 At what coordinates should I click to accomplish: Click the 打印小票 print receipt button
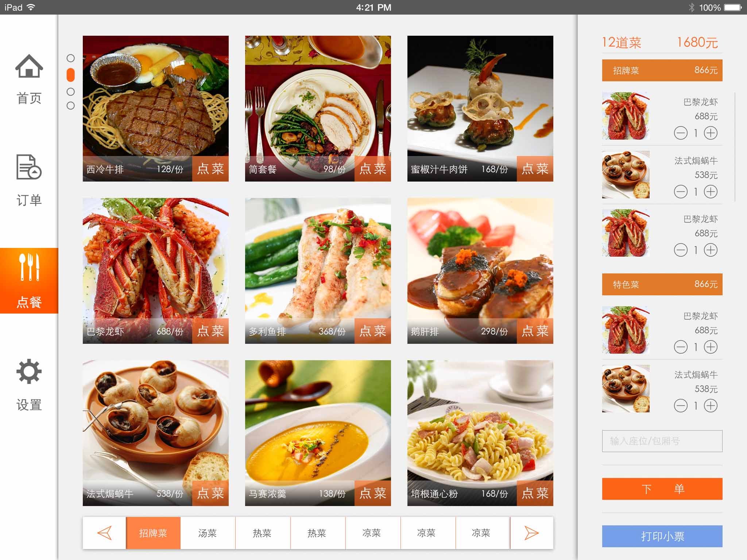pos(662,536)
